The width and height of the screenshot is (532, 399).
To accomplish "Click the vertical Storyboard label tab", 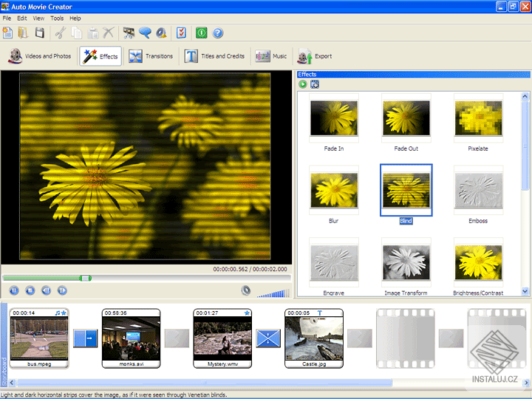I will (x=4, y=345).
